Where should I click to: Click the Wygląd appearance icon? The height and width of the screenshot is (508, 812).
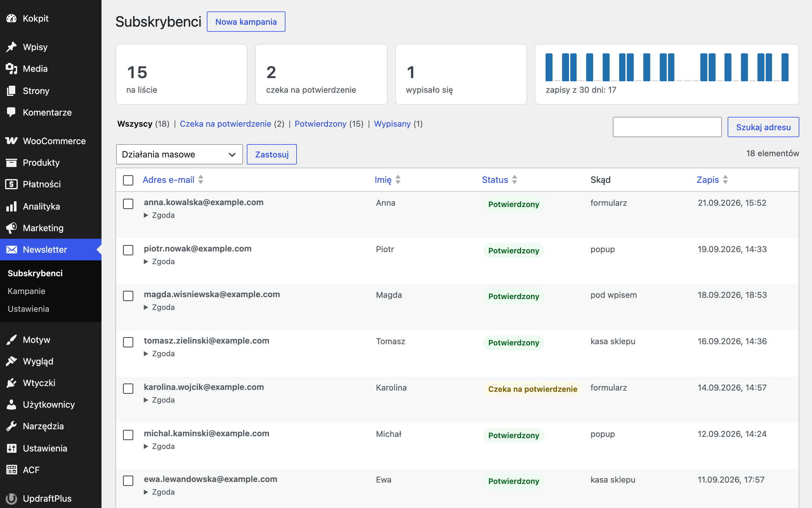[x=11, y=361]
